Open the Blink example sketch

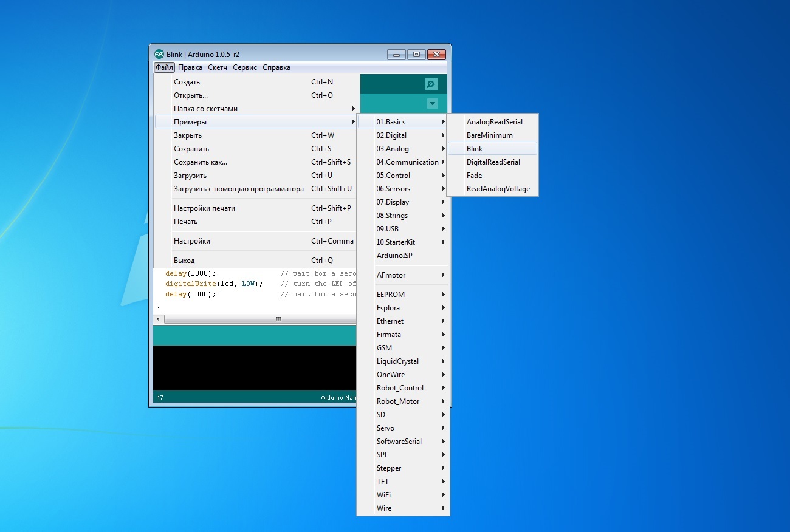pyautogui.click(x=492, y=149)
